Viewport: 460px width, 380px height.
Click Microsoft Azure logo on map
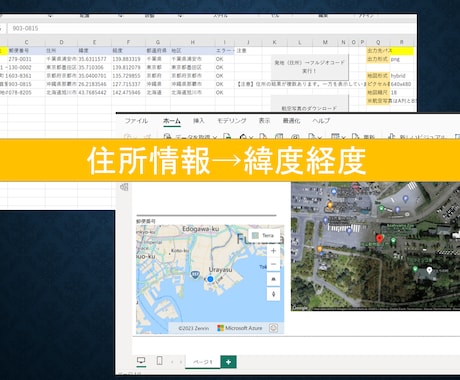click(x=240, y=328)
